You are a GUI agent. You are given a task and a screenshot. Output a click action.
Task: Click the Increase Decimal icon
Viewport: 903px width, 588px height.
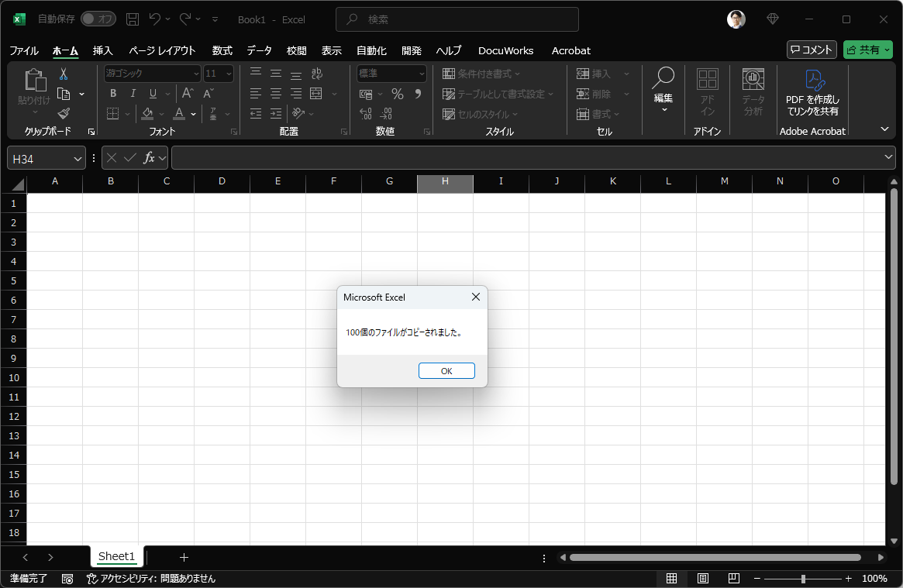click(x=365, y=114)
